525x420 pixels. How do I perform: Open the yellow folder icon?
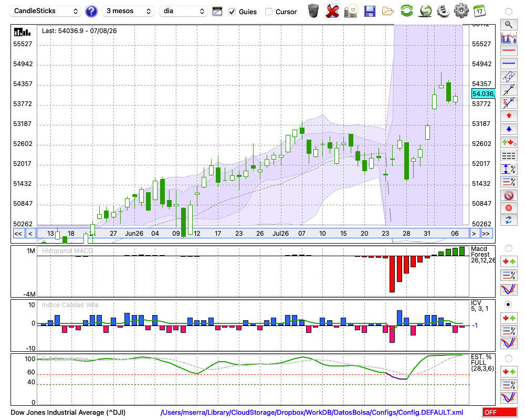(388, 12)
